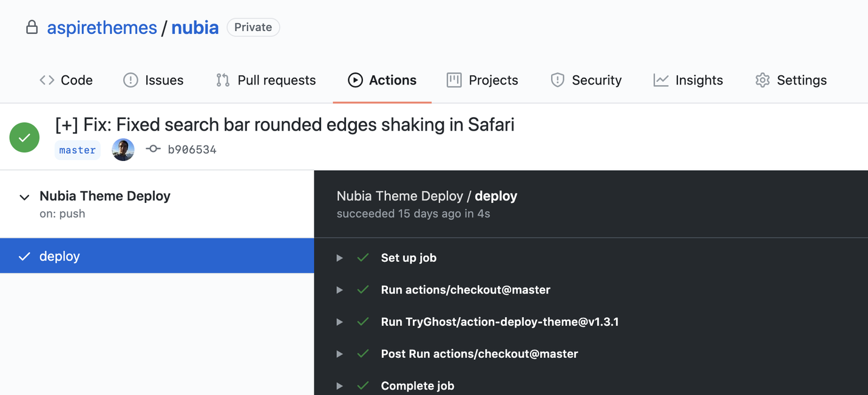Click the Nubia Theme Deploy workflow name

(105, 196)
